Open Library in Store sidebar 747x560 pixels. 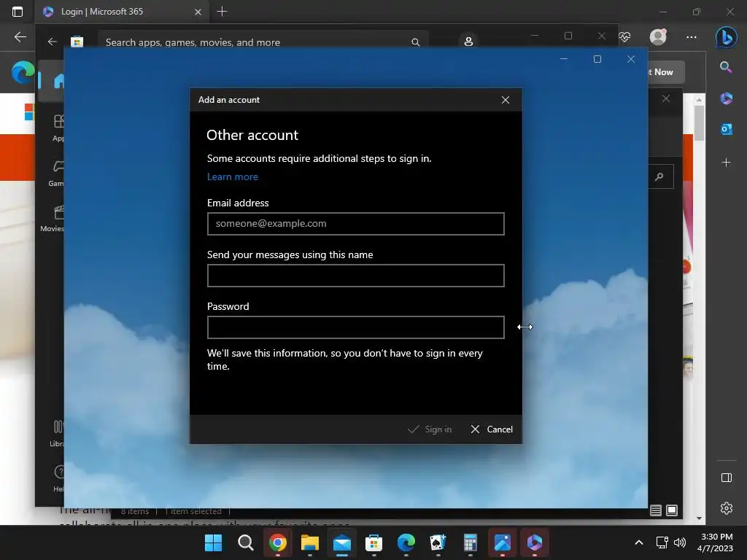[57, 433]
